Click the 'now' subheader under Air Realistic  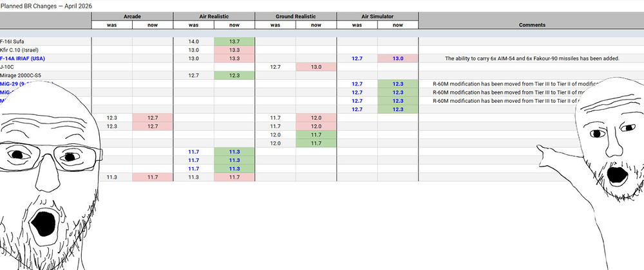pyautogui.click(x=234, y=25)
